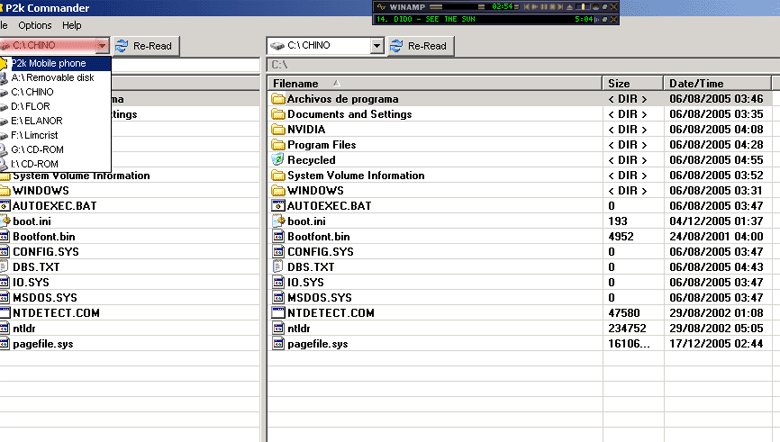Click right panel NTDETECT.COM file icon

[278, 313]
